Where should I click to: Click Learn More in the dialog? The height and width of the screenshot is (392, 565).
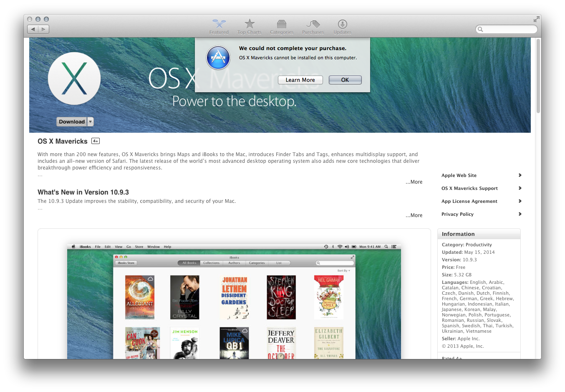300,80
